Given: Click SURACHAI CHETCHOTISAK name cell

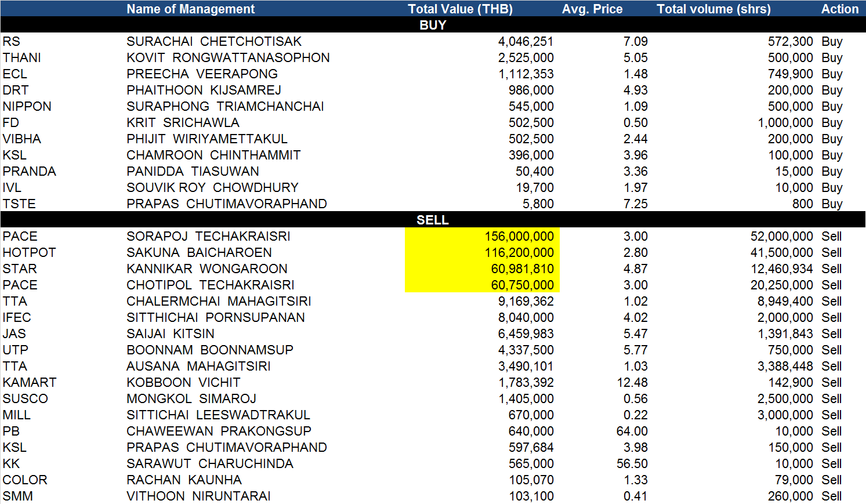Looking at the screenshot, I should pos(214,41).
